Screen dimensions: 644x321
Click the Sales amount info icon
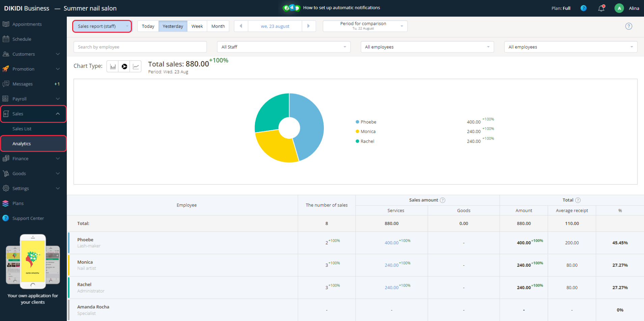(443, 200)
